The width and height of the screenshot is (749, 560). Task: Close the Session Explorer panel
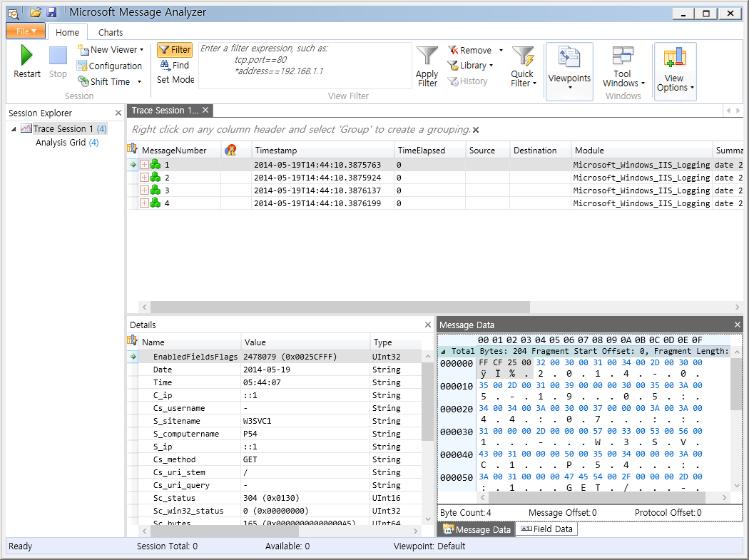coord(118,113)
